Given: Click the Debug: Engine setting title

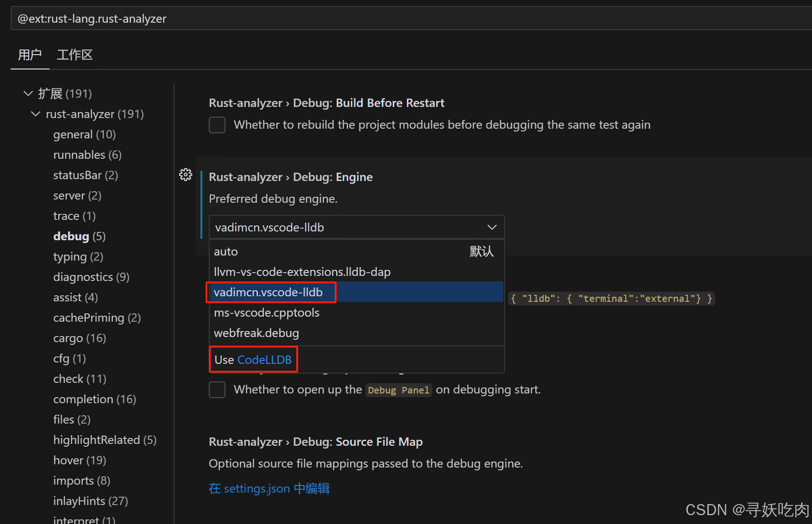Looking at the screenshot, I should click(291, 177).
